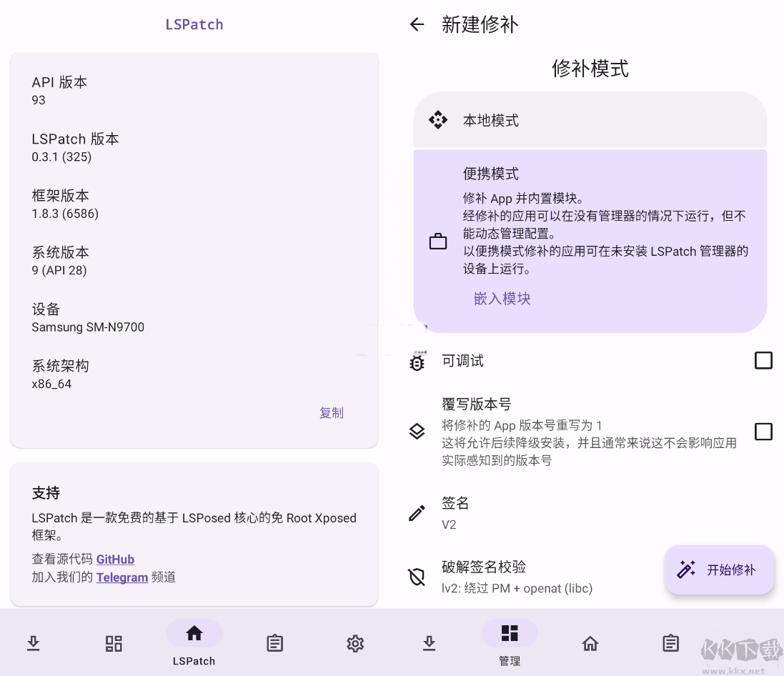Open logs clipboard tab in left bar

click(274, 643)
